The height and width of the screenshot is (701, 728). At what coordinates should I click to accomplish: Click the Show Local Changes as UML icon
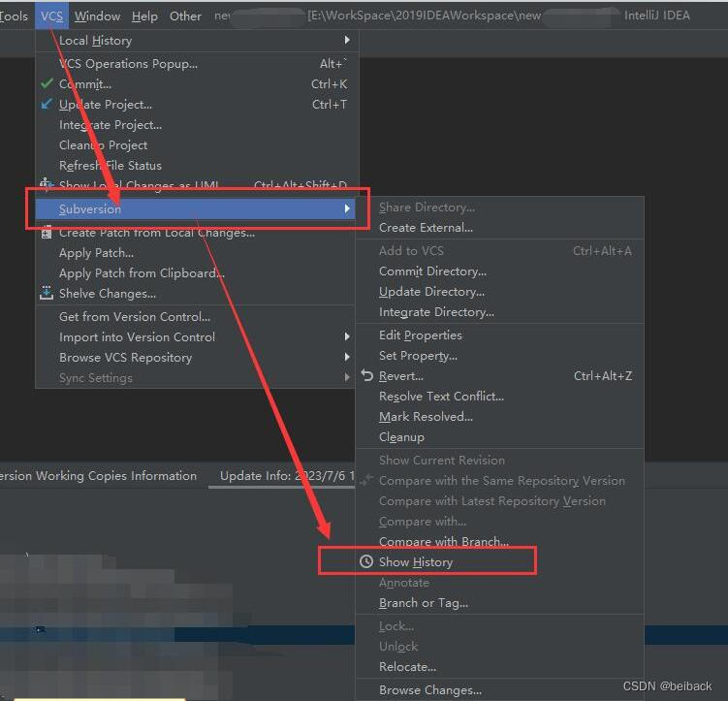[46, 184]
